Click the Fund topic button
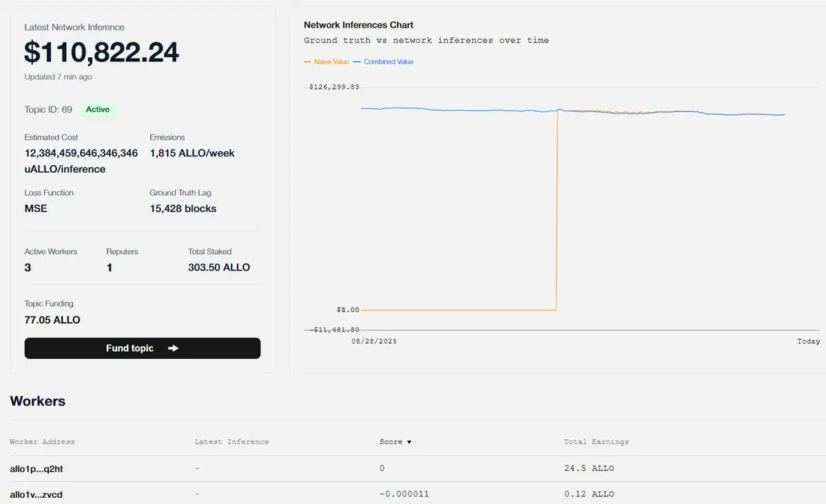This screenshot has height=504, width=826. (x=142, y=348)
